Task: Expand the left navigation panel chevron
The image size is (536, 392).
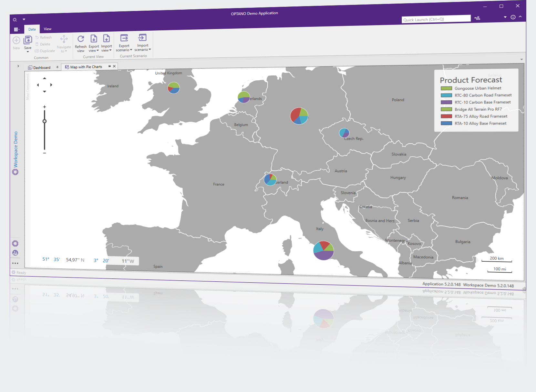Action: pyautogui.click(x=18, y=66)
